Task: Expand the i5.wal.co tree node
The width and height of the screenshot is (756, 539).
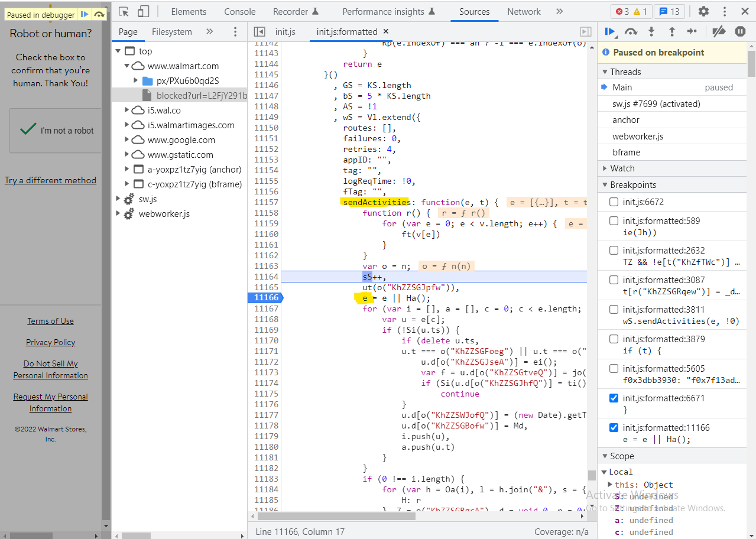Action: pos(127,111)
